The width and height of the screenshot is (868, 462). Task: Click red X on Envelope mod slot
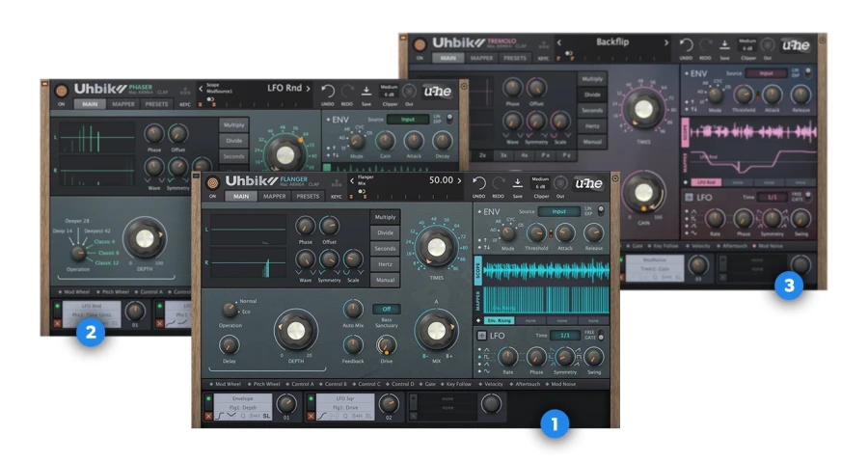click(x=208, y=416)
